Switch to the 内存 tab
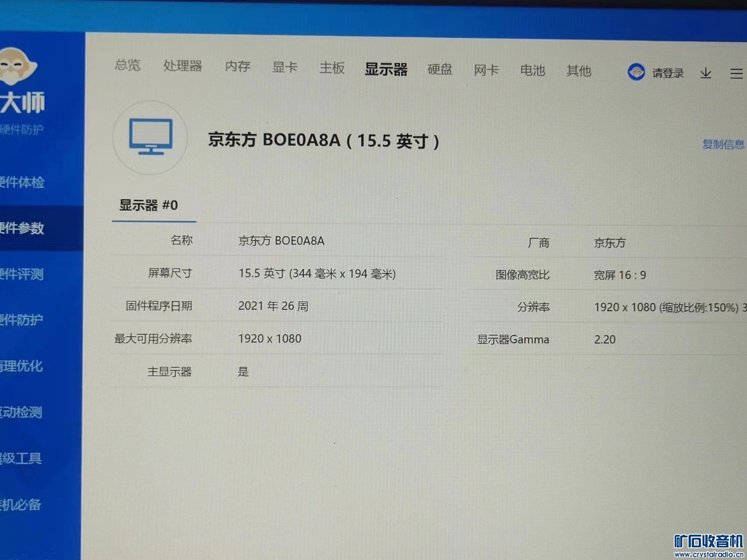 238,66
